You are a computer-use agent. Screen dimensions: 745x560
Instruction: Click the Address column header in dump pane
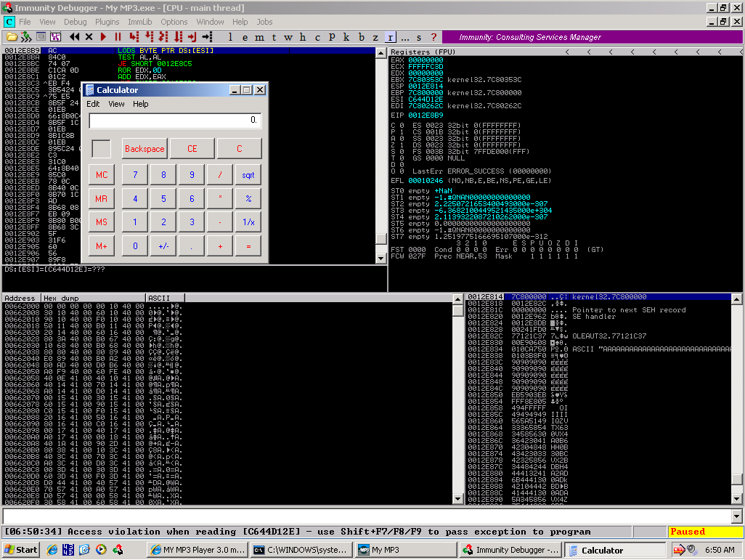pyautogui.click(x=21, y=298)
